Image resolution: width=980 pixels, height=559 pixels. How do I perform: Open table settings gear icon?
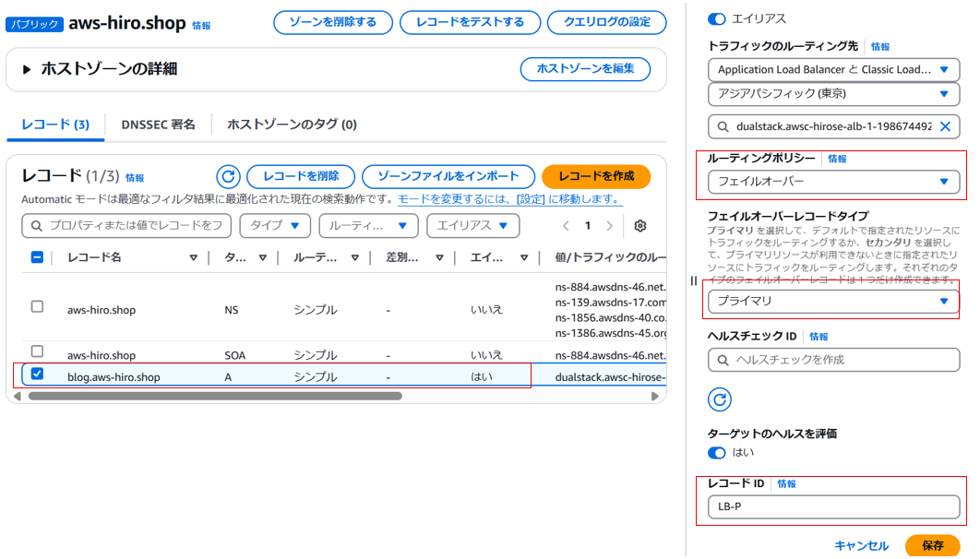(640, 226)
